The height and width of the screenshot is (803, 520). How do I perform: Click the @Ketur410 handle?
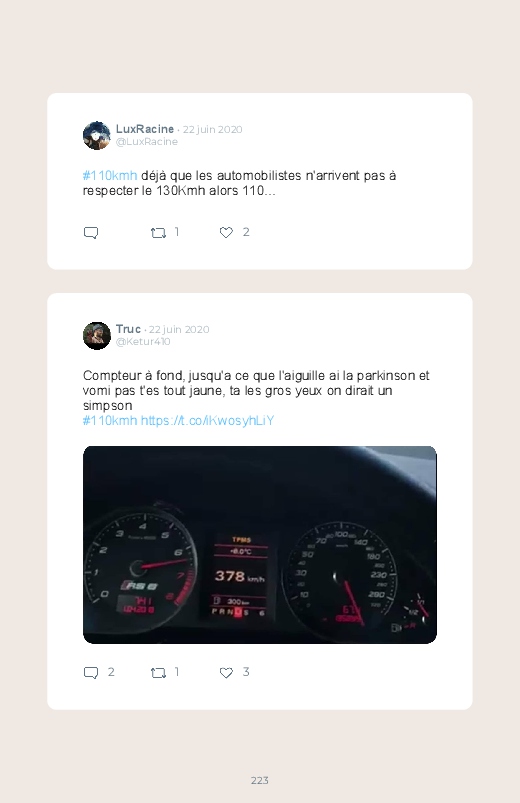tap(143, 342)
